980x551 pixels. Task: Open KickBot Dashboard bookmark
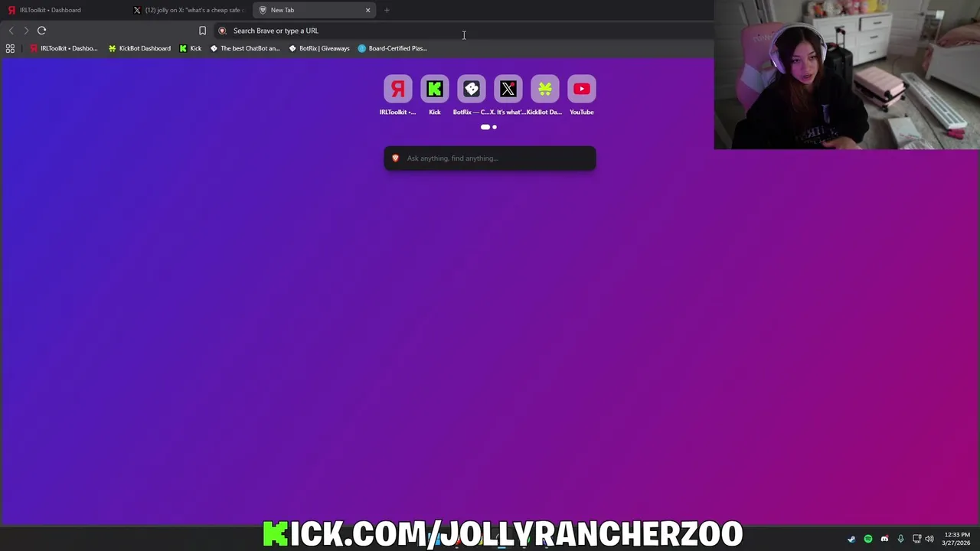click(139, 48)
